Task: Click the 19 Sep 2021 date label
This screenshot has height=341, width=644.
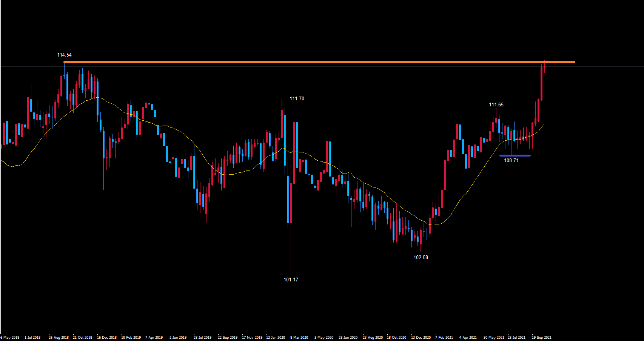Action: pyautogui.click(x=542, y=337)
